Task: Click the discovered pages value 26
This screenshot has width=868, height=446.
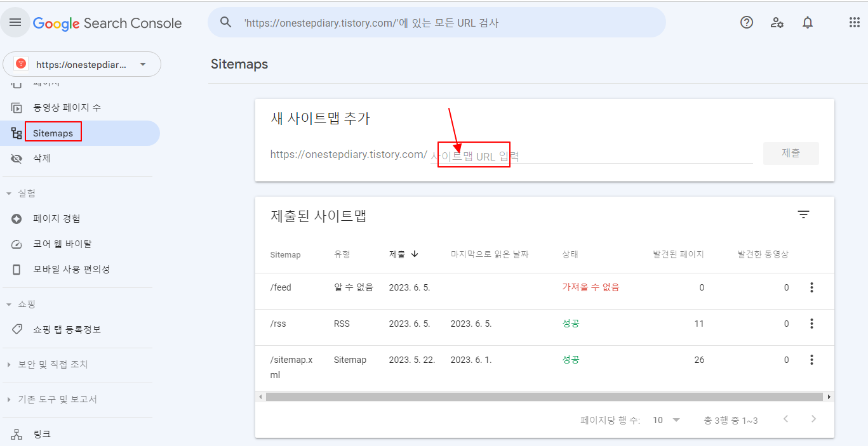Action: (x=699, y=360)
